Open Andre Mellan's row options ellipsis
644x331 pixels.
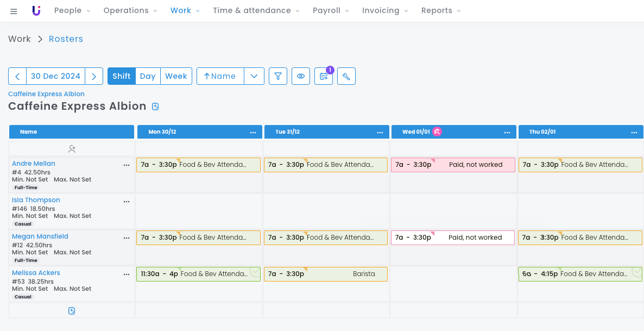(127, 165)
